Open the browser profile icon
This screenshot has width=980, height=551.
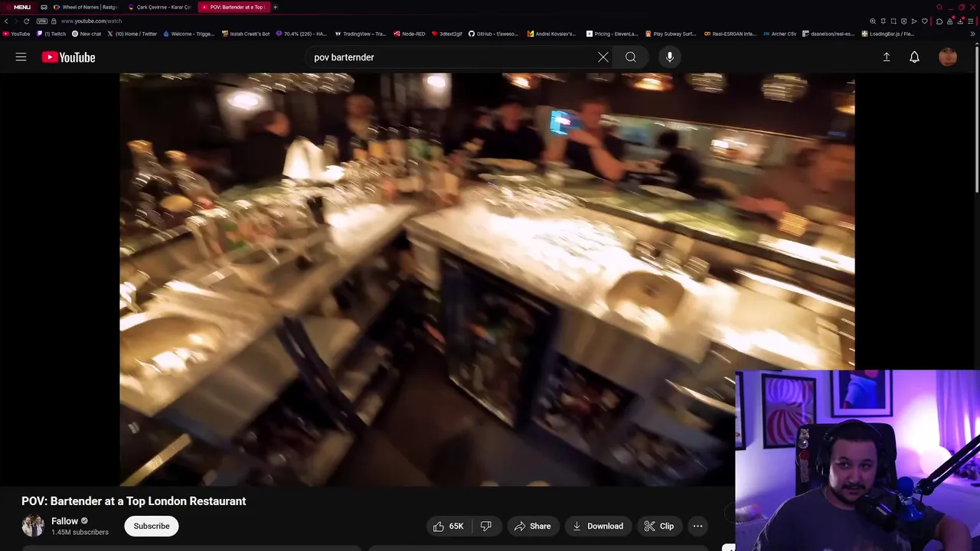click(950, 21)
